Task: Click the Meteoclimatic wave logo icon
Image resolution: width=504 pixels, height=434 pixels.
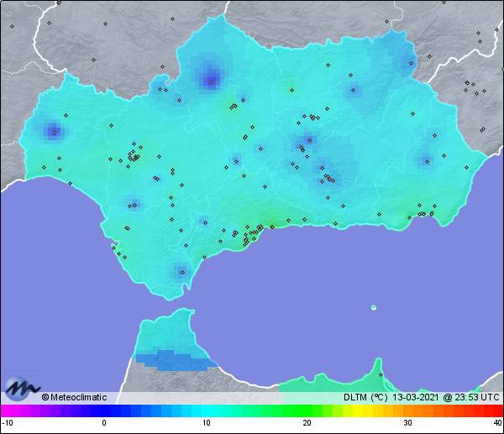Action: click(x=21, y=389)
